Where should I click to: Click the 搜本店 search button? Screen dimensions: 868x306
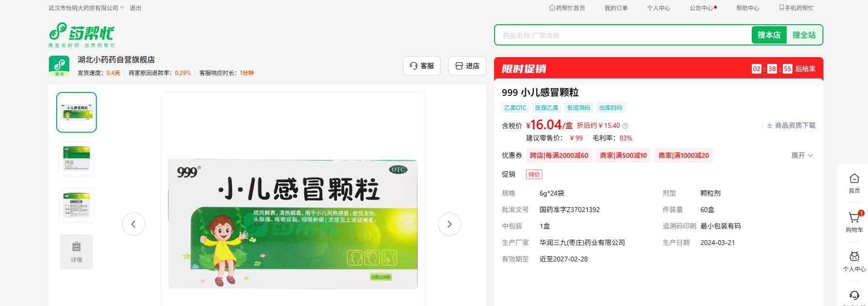coord(769,35)
